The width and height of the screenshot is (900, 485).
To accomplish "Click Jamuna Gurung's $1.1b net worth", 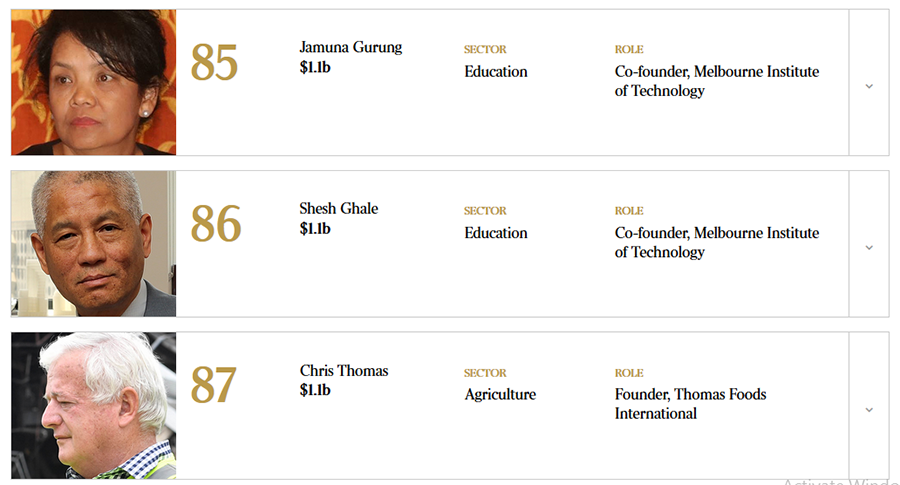I will [x=315, y=68].
